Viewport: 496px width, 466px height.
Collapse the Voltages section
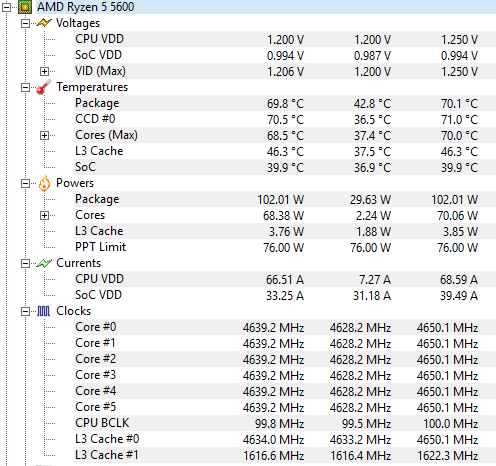point(25,23)
